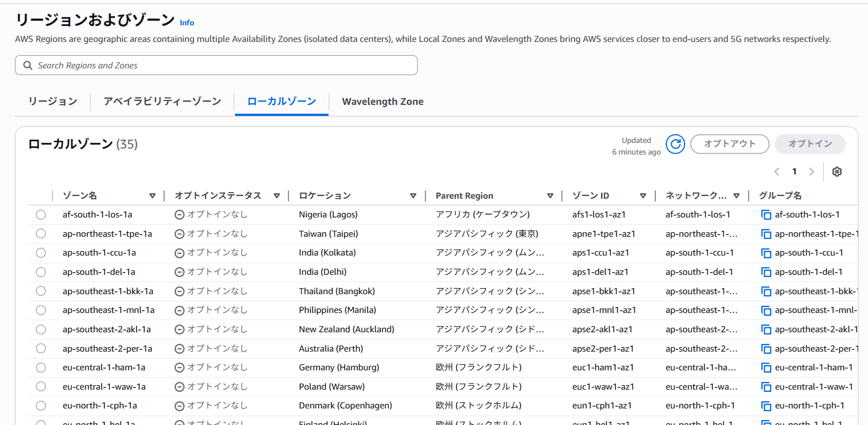
Task: Switch to Wavelength Zone tab
Action: click(x=383, y=102)
